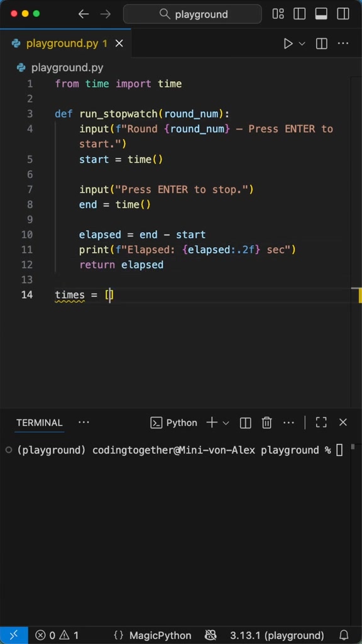
Task: Click the green zoom window button
Action: (36, 14)
